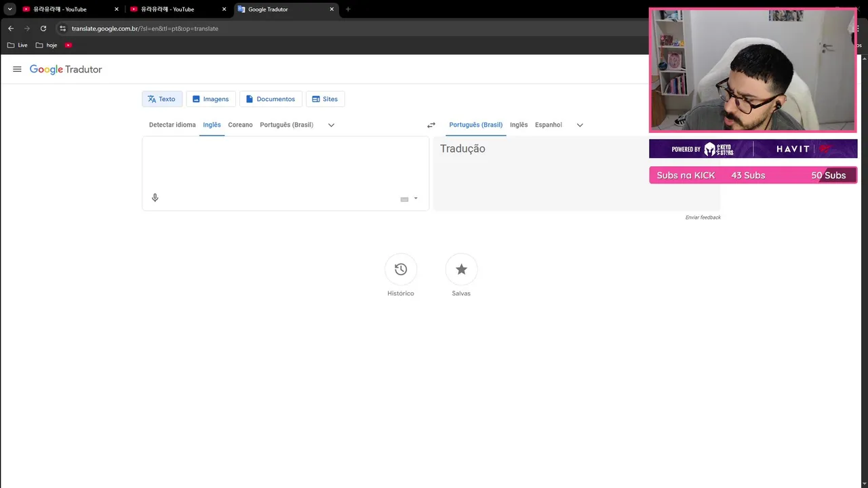Open a new browser tab
Viewport: 868px width, 488px height.
348,9
